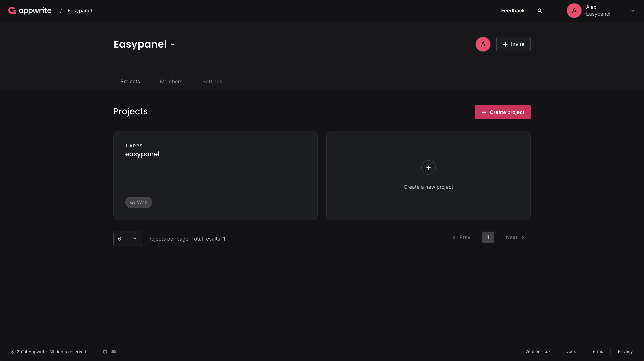
Task: Click the avatar next to the Invite button
Action: coord(482,44)
